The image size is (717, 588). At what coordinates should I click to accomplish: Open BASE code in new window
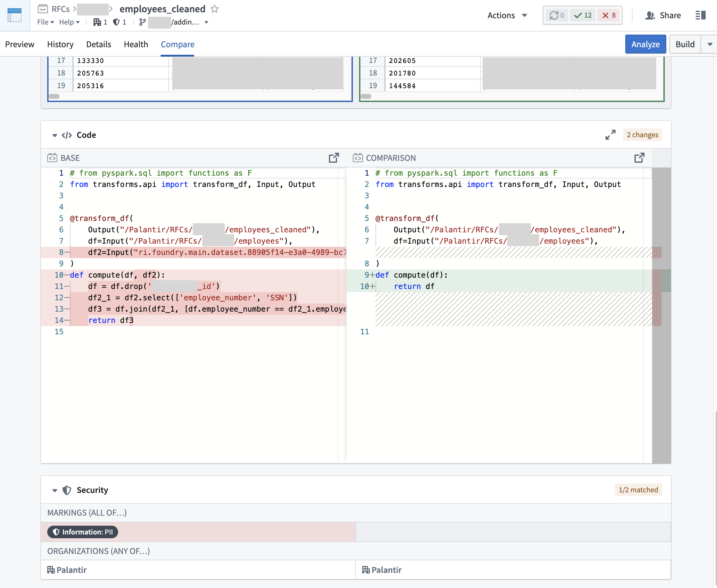(334, 158)
